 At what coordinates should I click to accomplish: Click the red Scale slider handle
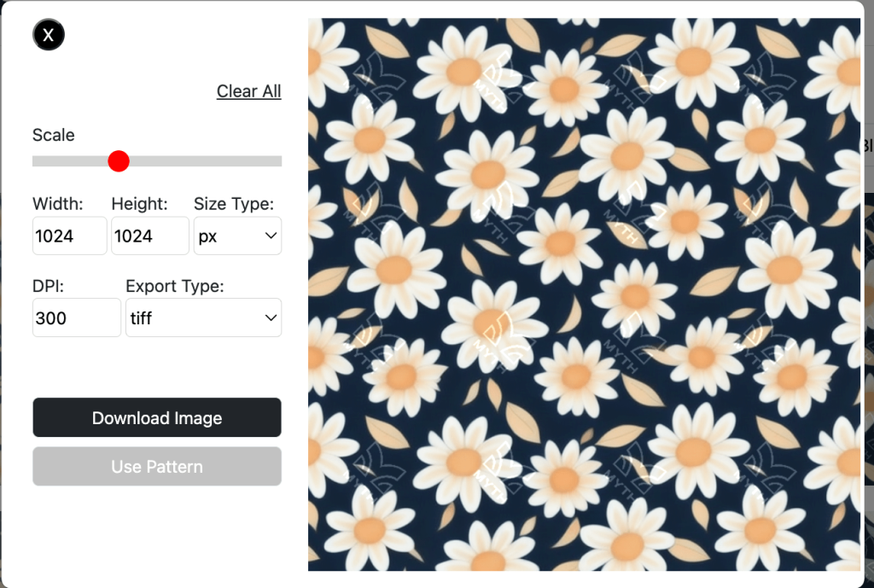click(119, 161)
